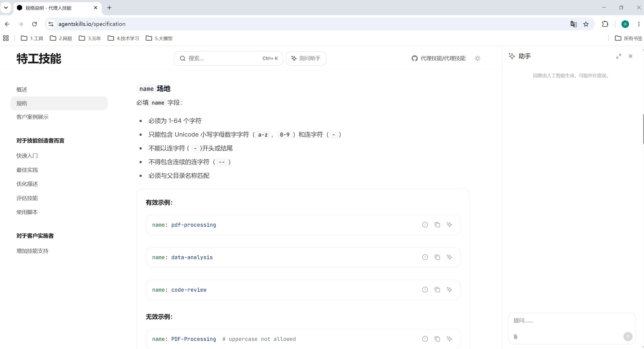Click the Google Translate icon
Screen dimensions: 644x349
[x=573, y=24]
